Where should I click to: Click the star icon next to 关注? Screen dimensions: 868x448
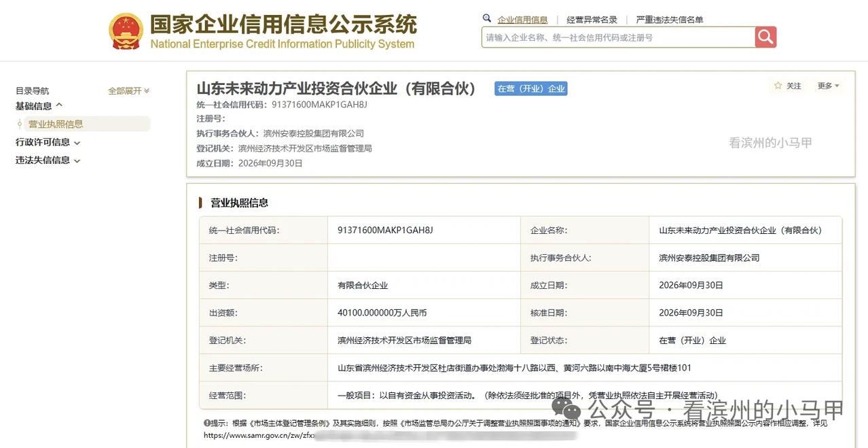click(x=778, y=86)
